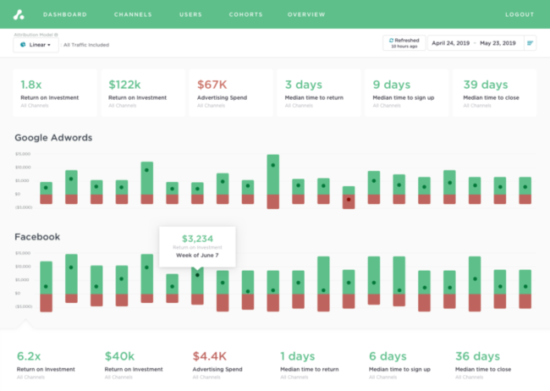Open the Cohorts tab
550x391 pixels.
tap(246, 15)
